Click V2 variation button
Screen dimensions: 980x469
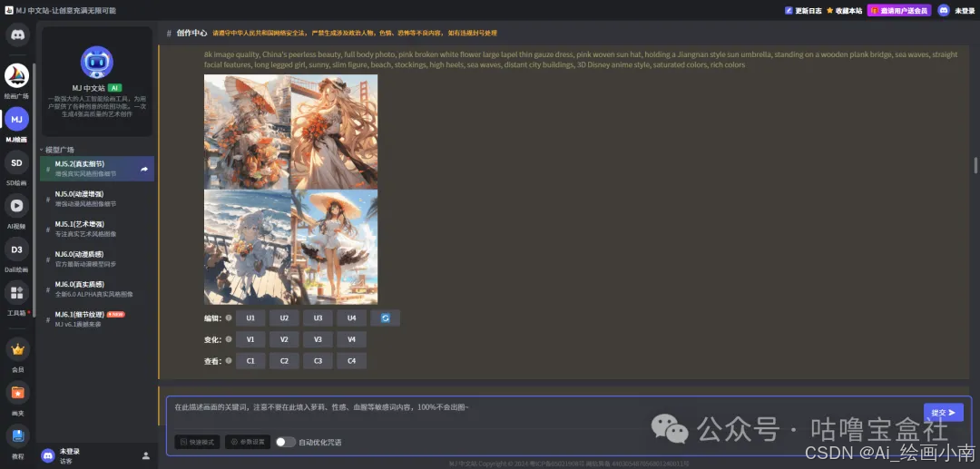(284, 339)
